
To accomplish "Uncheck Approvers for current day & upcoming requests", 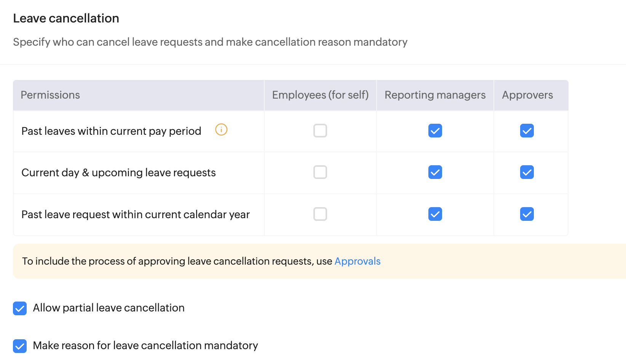I will 527,172.
